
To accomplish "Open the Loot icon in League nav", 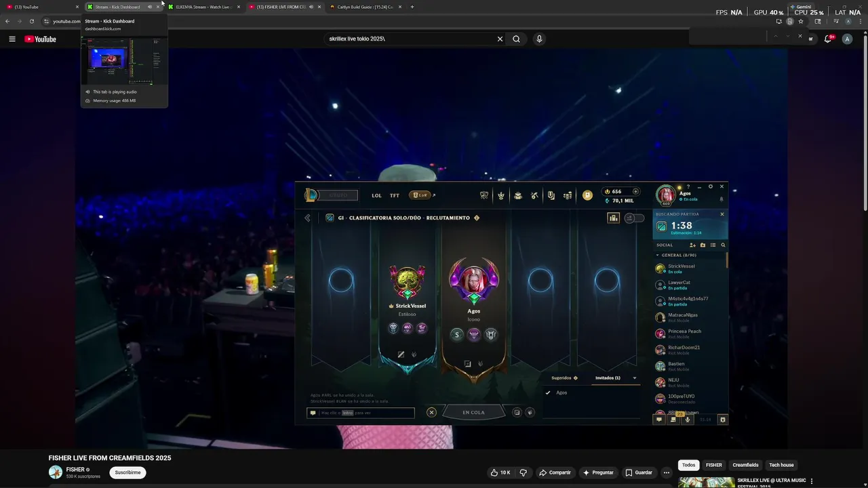I will point(551,195).
